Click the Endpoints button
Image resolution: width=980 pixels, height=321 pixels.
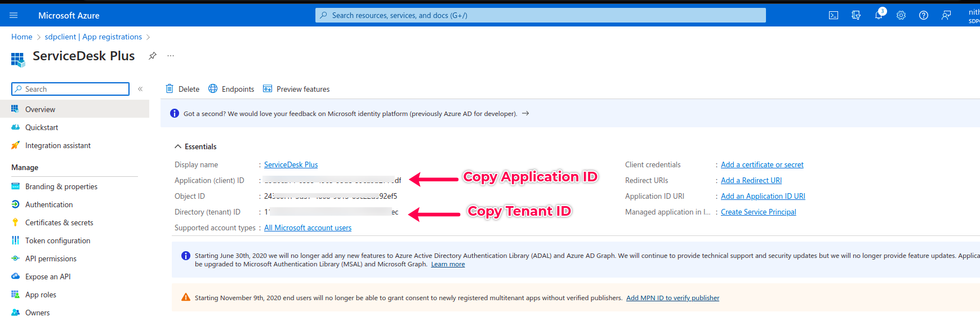coord(231,89)
